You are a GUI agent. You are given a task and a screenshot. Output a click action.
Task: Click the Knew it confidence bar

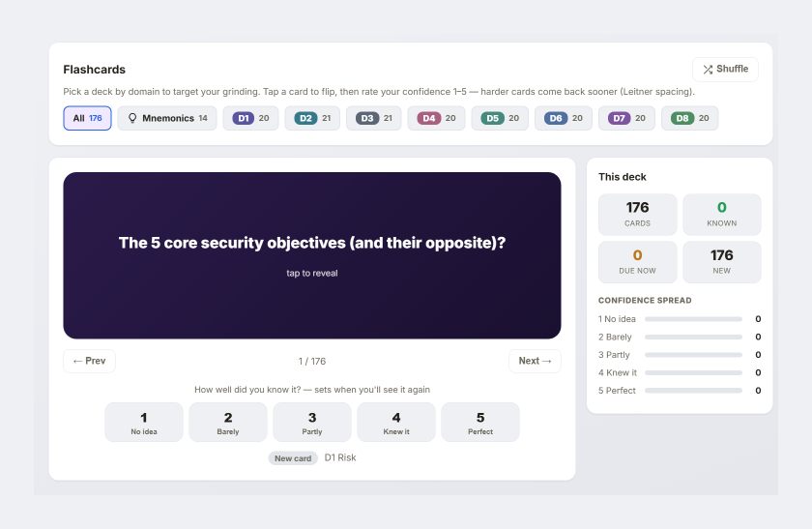[x=693, y=372]
